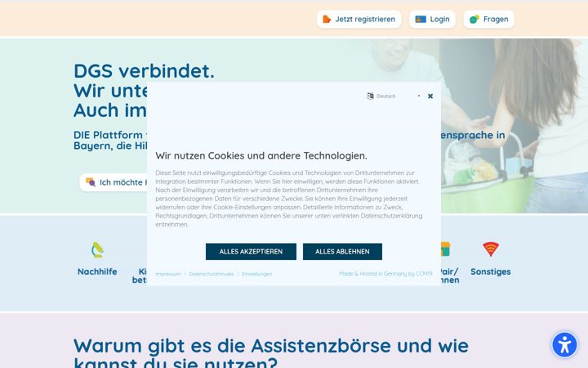Screen dimensions: 588x368
Task: Open the Deutsch language dropdown
Action: 394,96
